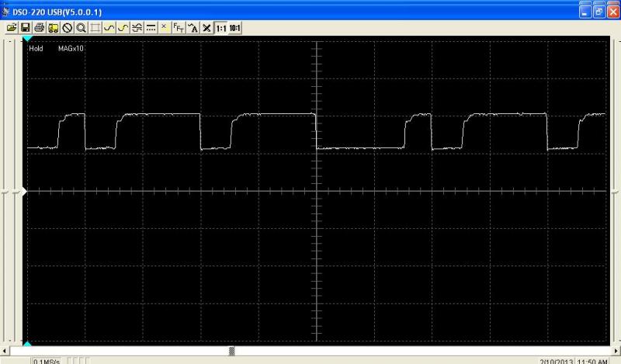Toggle the grid display icon
This screenshot has height=364, width=621.
click(x=95, y=28)
